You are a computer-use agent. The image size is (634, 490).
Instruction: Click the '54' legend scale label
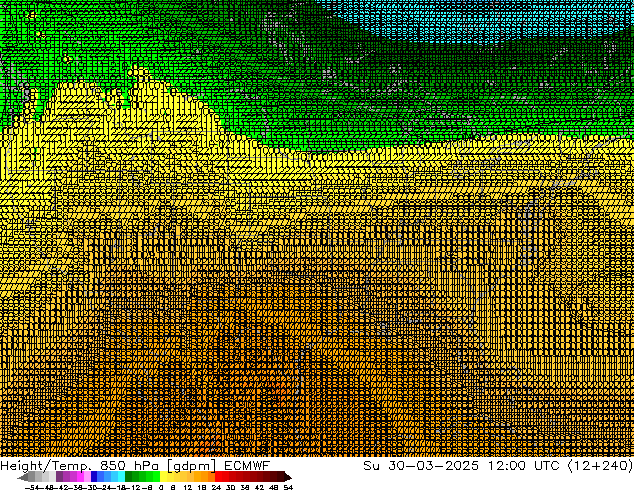pos(288,487)
